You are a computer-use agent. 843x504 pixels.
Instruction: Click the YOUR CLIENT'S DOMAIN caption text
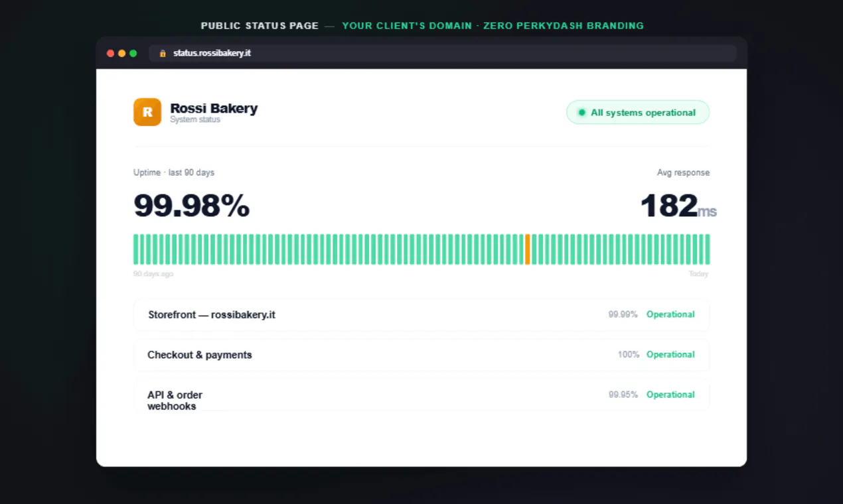coord(406,26)
